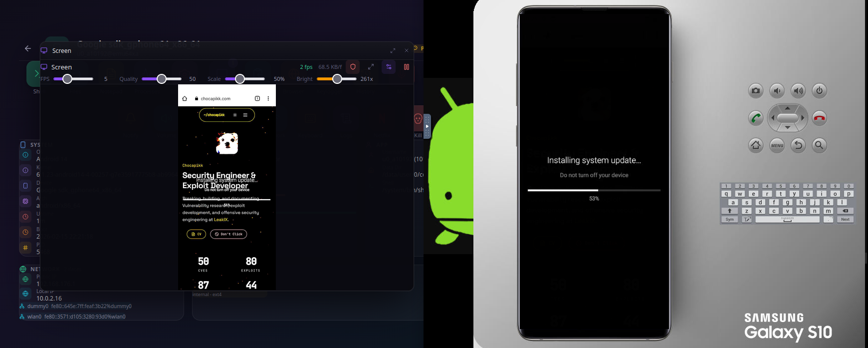Click the 0 number key on emulator keyboard
Screen dimensions: 868x348
point(849,186)
